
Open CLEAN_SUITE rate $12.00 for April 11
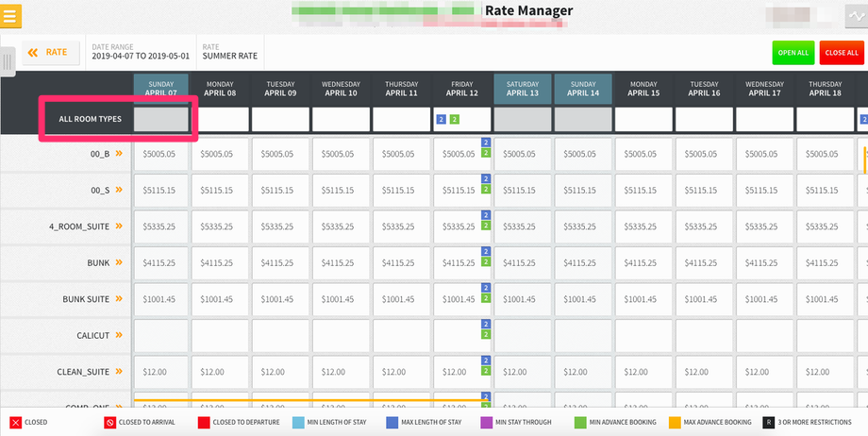(x=401, y=372)
